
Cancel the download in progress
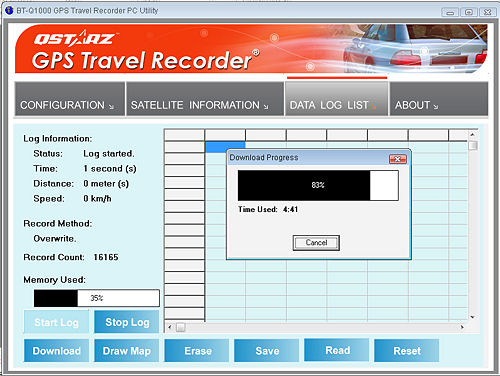(316, 243)
